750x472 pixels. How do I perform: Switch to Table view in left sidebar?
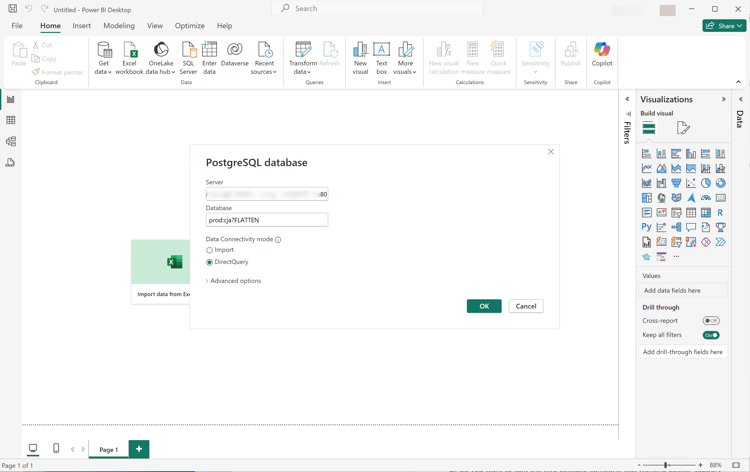tap(11, 120)
